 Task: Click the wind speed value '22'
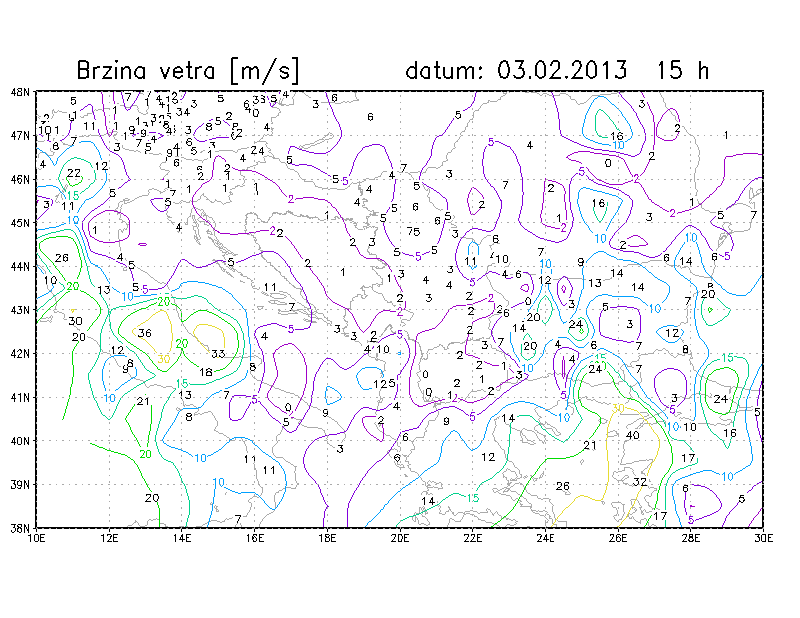point(74,173)
